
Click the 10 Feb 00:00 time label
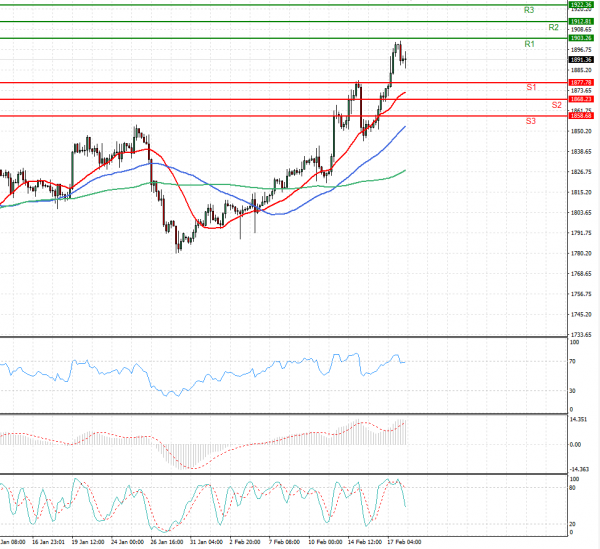pos(326,542)
